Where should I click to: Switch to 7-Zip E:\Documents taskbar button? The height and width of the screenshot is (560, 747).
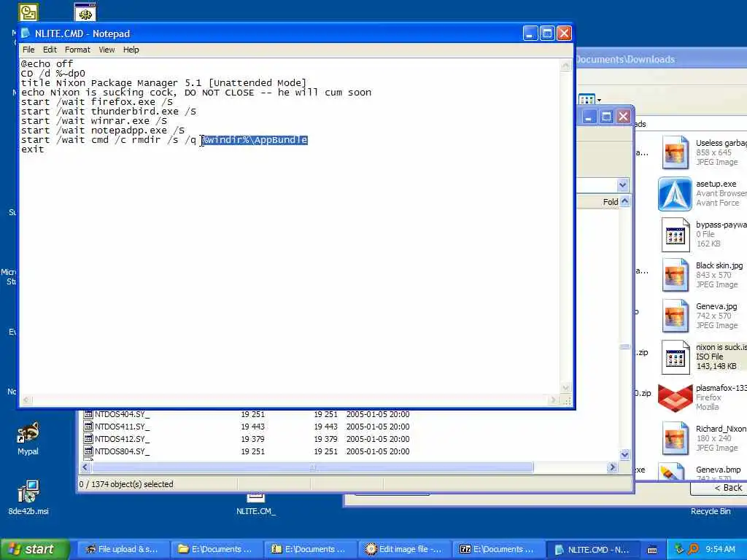(498, 549)
